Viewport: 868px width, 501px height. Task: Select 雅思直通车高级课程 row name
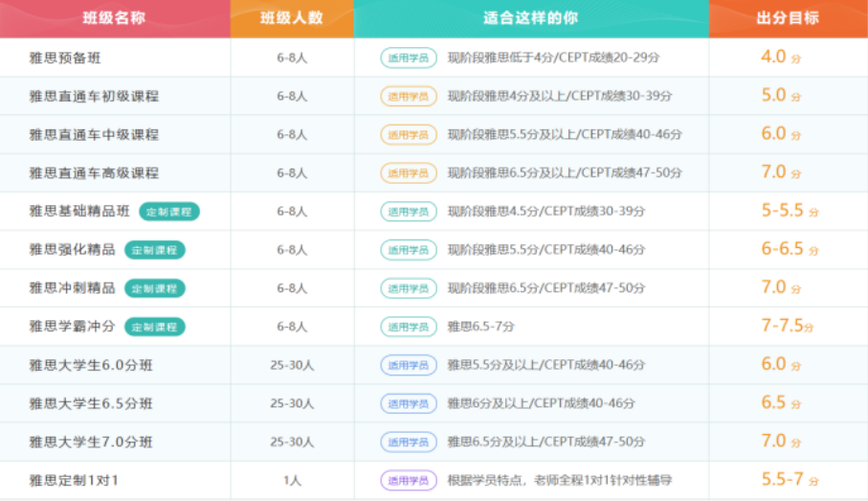94,173
